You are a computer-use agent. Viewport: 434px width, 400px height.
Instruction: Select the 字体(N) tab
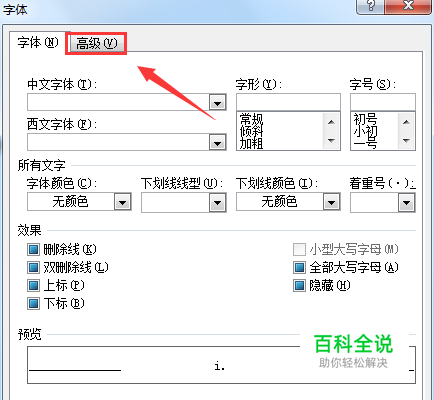[38, 42]
